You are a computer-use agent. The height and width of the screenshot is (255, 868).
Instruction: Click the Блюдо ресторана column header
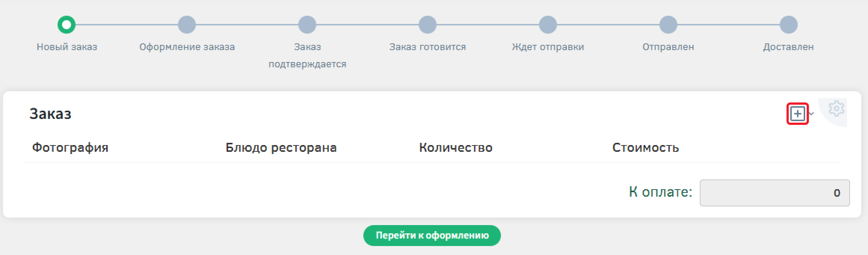point(281,148)
